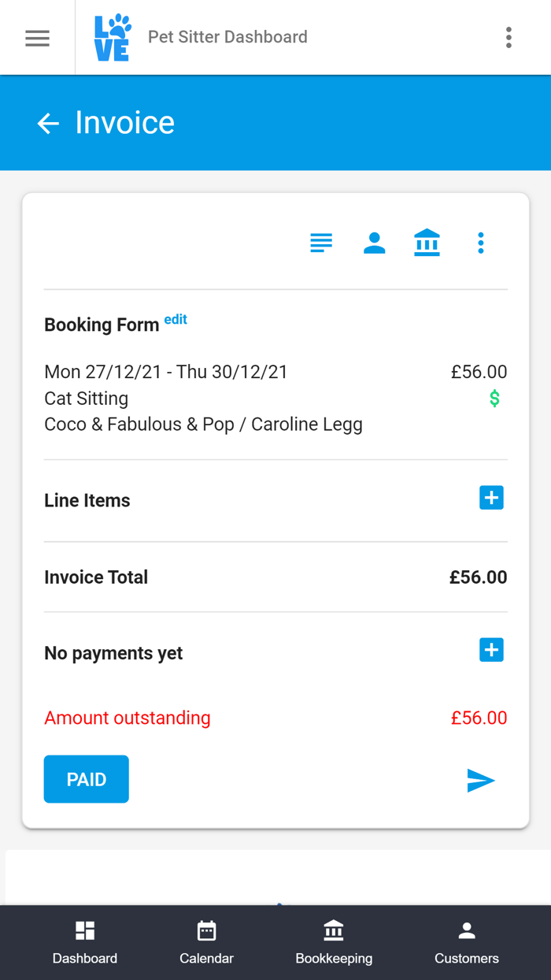The image size is (551, 980).
Task: Click the Love pet paw logo
Action: [x=111, y=36]
